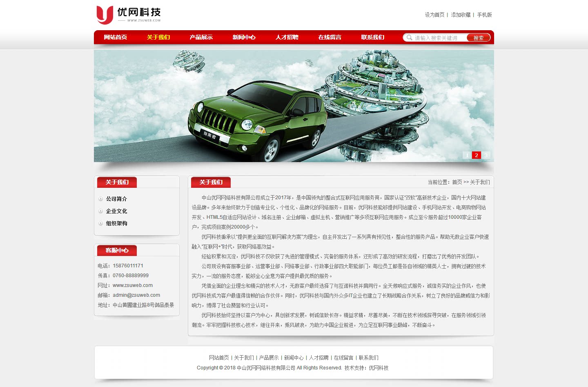Open 企业文化 in the sidebar
Image resolution: width=588 pixels, height=387 pixels.
pyautogui.click(x=116, y=211)
